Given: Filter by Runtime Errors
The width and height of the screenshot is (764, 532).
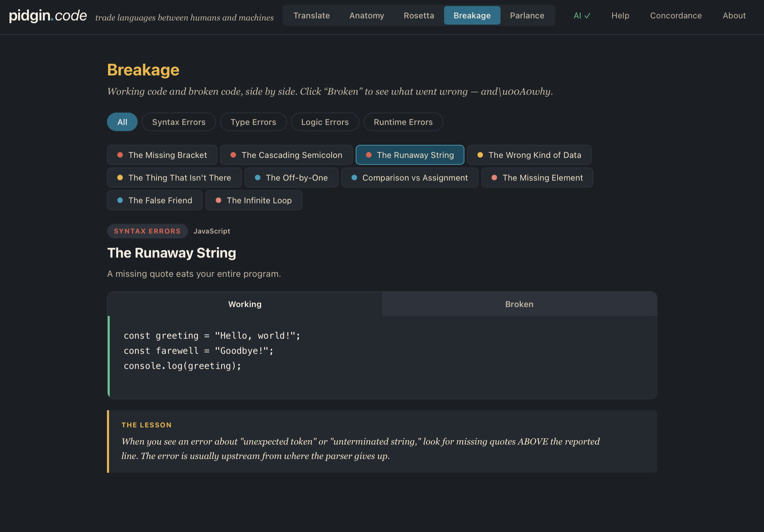Looking at the screenshot, I should [x=403, y=122].
